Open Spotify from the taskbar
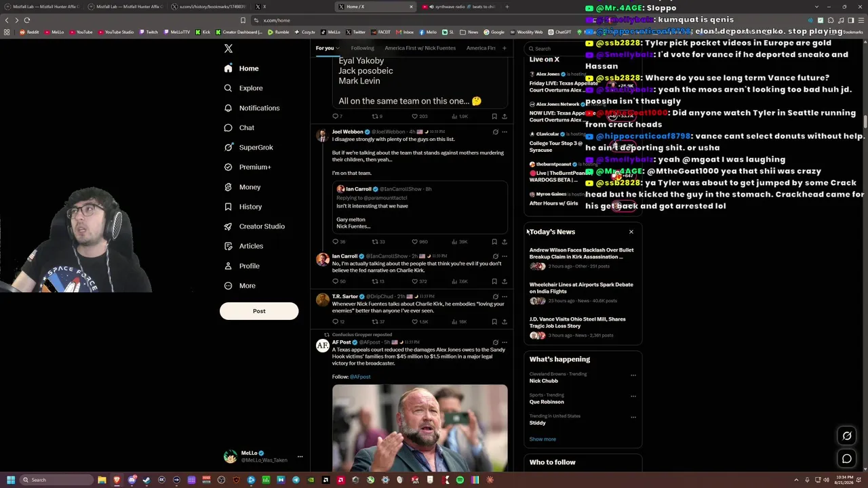The width and height of the screenshot is (868, 488). (460, 480)
